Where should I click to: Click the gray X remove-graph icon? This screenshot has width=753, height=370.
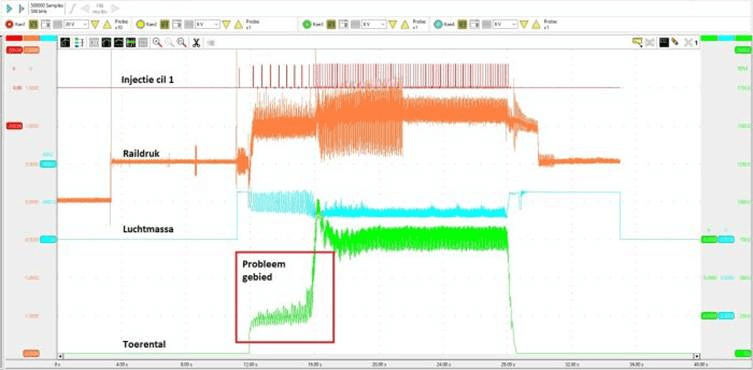(689, 43)
